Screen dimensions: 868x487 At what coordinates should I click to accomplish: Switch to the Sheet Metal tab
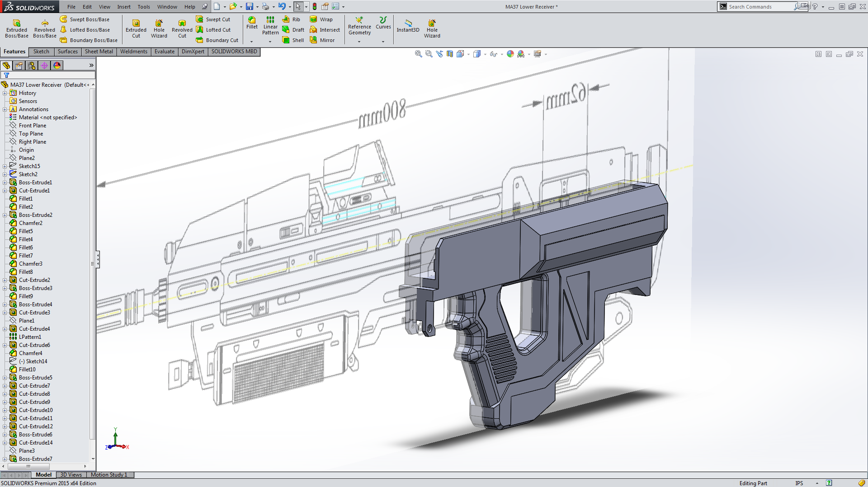99,52
